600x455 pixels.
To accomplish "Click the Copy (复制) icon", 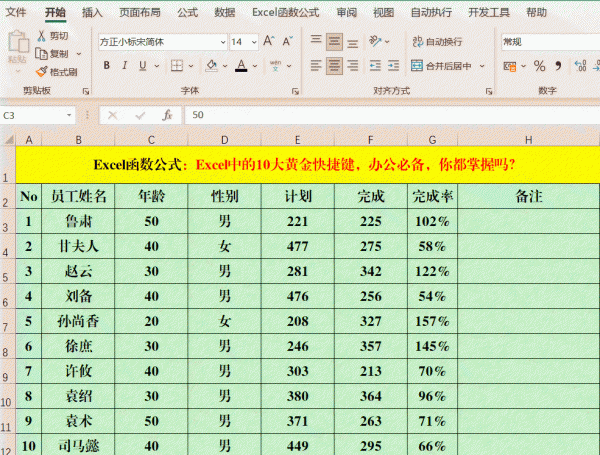I will click(x=41, y=54).
